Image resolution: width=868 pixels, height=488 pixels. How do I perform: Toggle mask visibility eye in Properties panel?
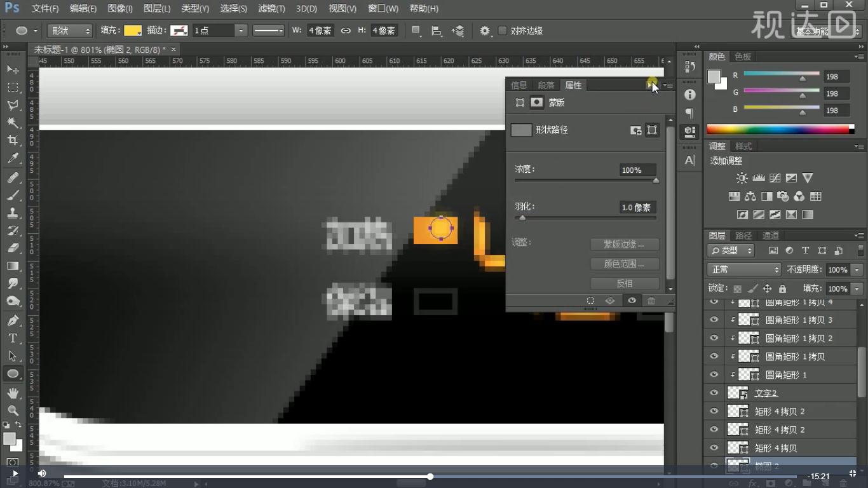point(632,301)
